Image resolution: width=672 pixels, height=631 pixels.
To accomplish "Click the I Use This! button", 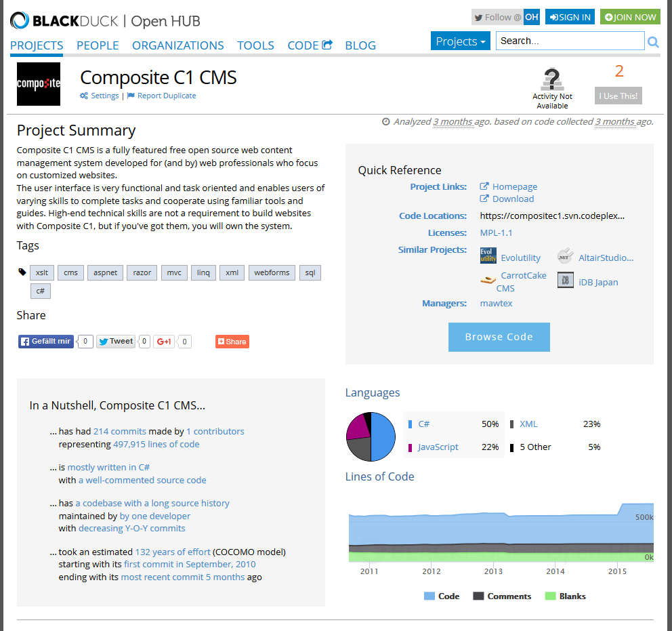I will coord(618,96).
